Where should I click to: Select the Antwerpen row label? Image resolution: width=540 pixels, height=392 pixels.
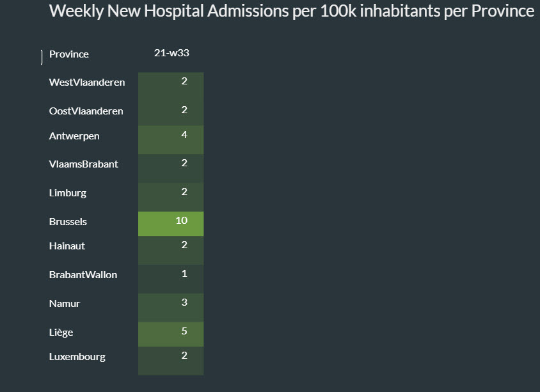(x=74, y=136)
